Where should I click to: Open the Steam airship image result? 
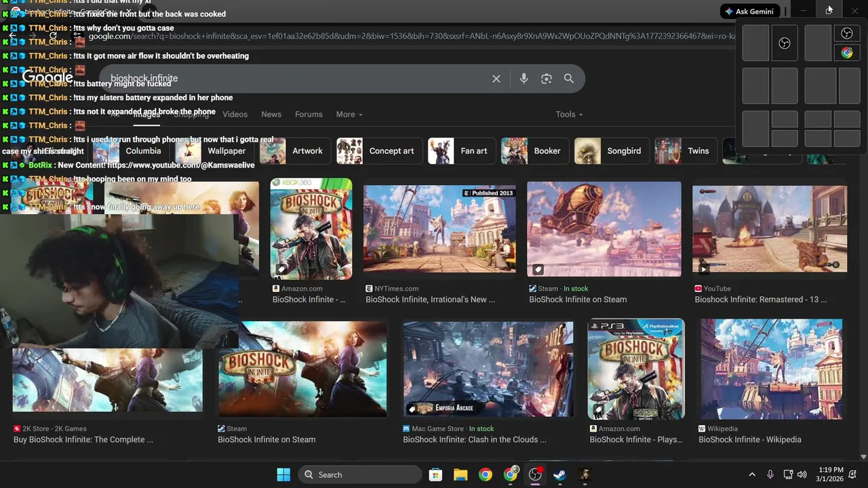click(x=604, y=229)
